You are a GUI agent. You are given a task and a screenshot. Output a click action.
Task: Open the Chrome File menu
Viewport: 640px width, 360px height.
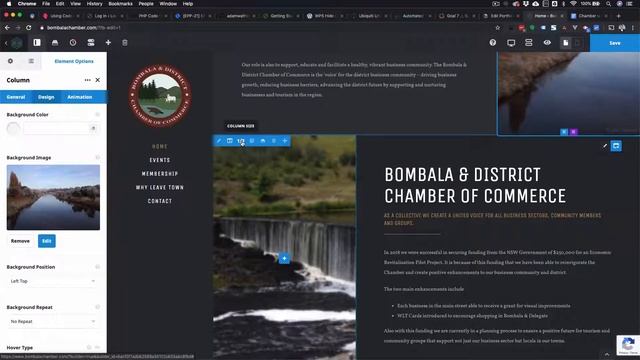[46, 4]
